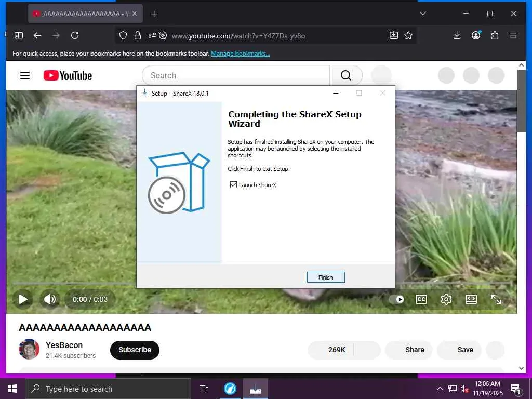Screen dimensions: 532x399
Task: Click the YouTube Search input field
Action: coord(236,75)
